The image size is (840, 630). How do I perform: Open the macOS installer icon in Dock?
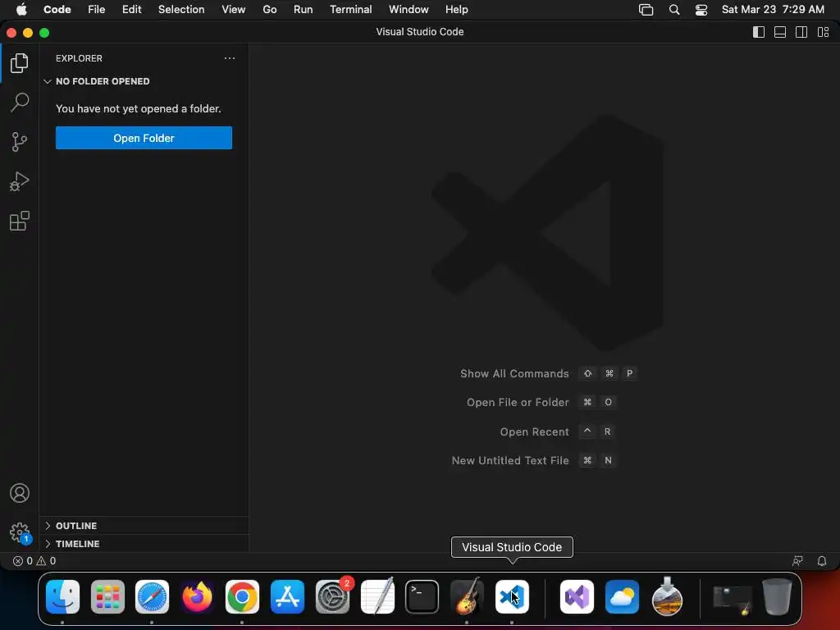click(667, 597)
